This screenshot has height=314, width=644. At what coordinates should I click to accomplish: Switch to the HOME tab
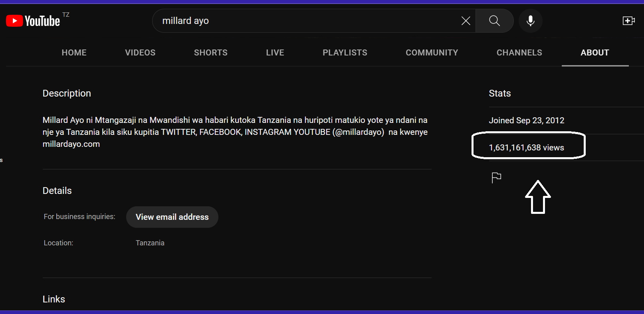click(x=74, y=53)
